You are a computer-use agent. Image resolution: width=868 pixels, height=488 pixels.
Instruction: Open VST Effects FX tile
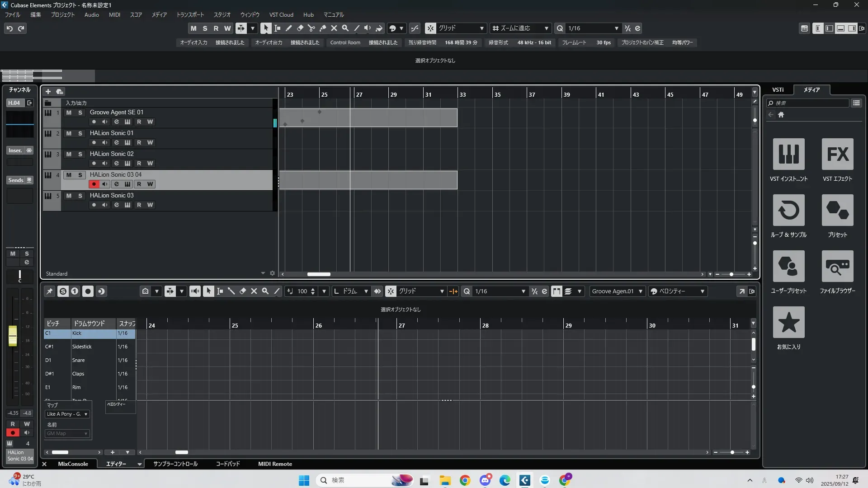pyautogui.click(x=837, y=154)
